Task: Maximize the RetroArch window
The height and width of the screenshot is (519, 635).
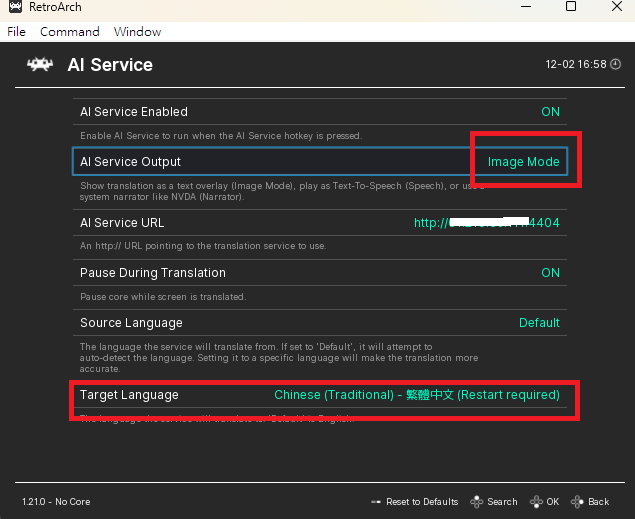Action: [571, 6]
